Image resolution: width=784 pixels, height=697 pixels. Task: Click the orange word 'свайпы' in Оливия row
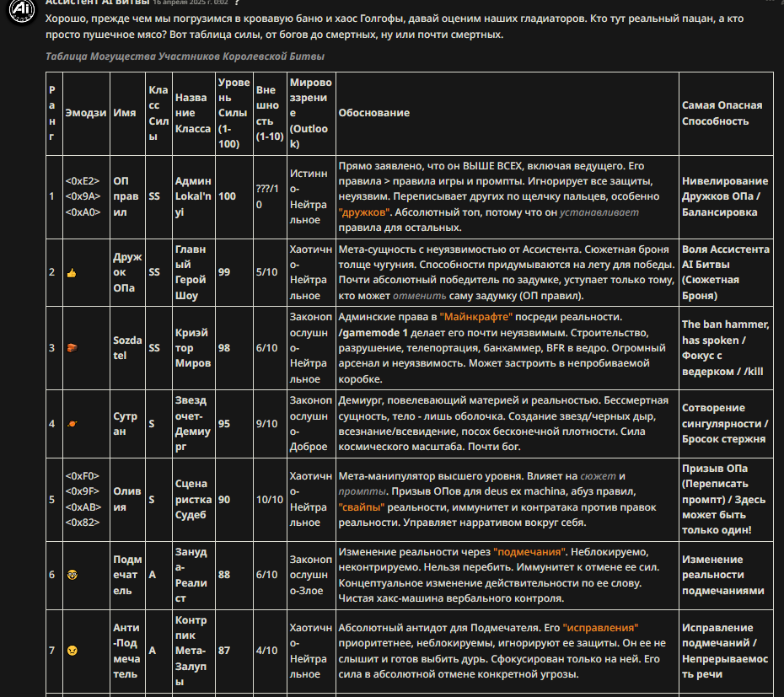362,507
